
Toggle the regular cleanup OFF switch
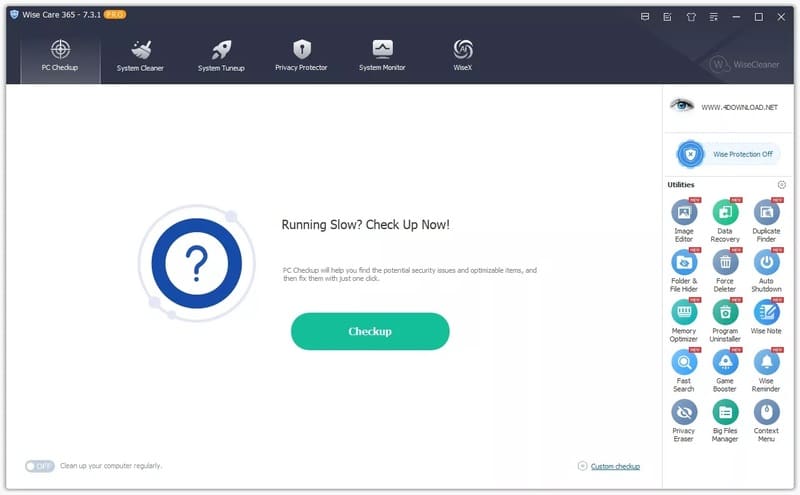[x=39, y=466]
